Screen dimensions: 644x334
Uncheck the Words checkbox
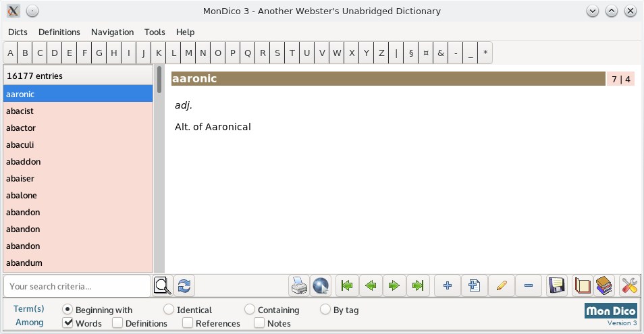(68, 323)
